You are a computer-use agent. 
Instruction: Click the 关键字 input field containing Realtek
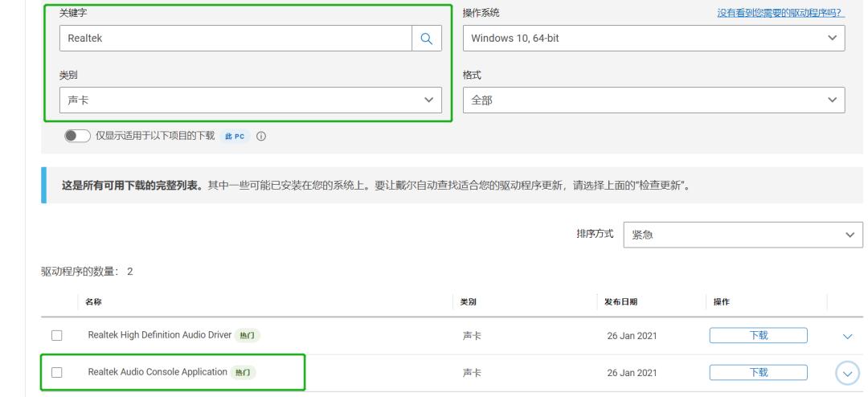[235, 39]
